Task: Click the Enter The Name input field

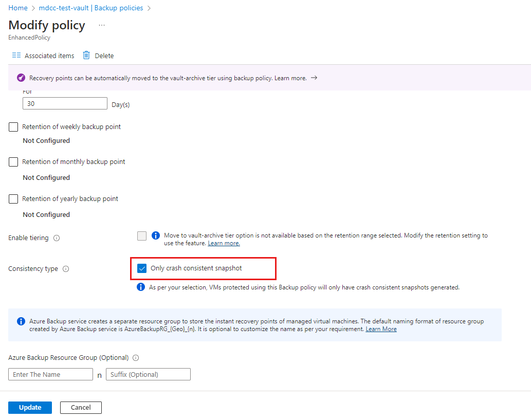Action: [50, 374]
